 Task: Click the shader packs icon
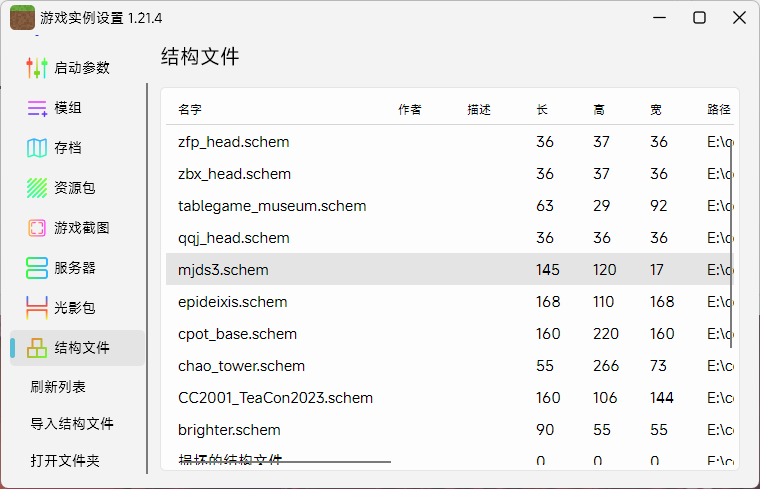37,308
